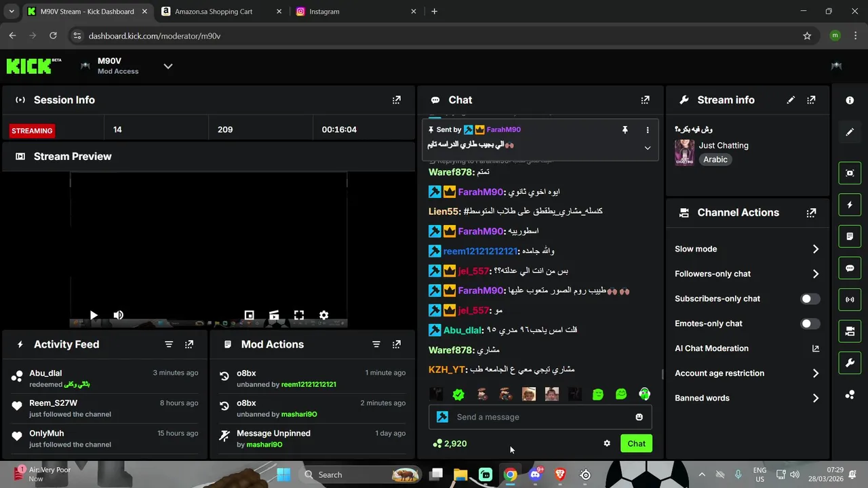The width and height of the screenshot is (868, 488).
Task: Click the Chat send button
Action: click(x=636, y=443)
